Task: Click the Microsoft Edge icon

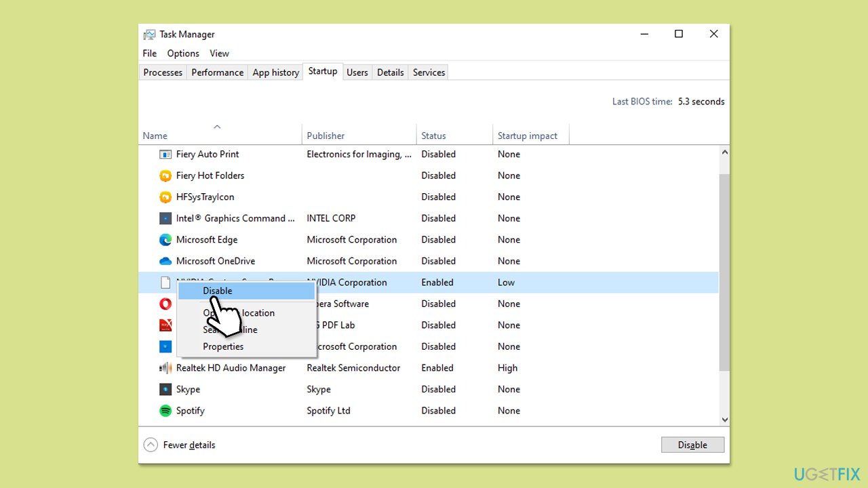Action: coord(165,240)
